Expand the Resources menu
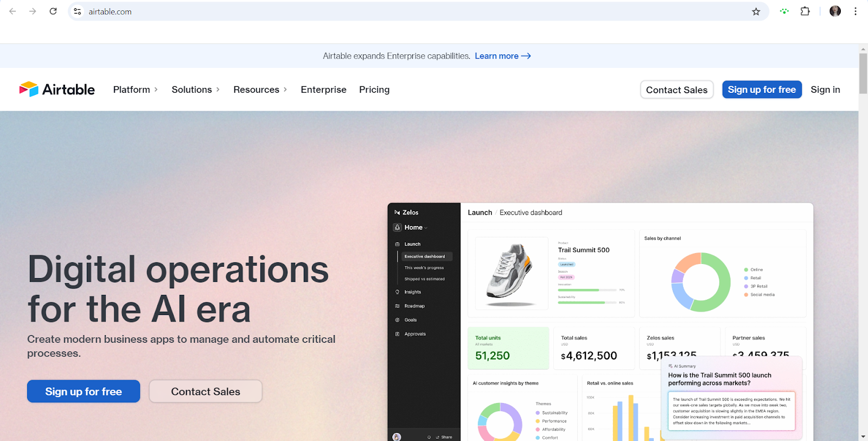 click(260, 90)
